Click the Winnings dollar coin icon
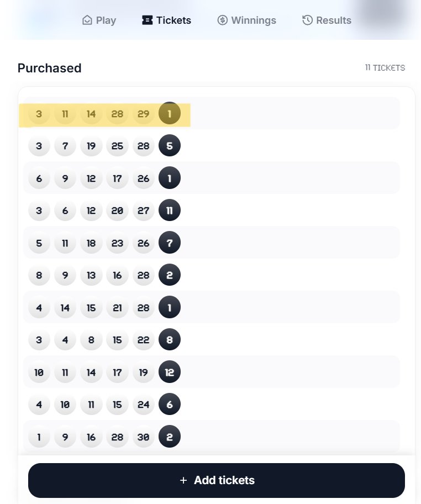 [x=223, y=20]
